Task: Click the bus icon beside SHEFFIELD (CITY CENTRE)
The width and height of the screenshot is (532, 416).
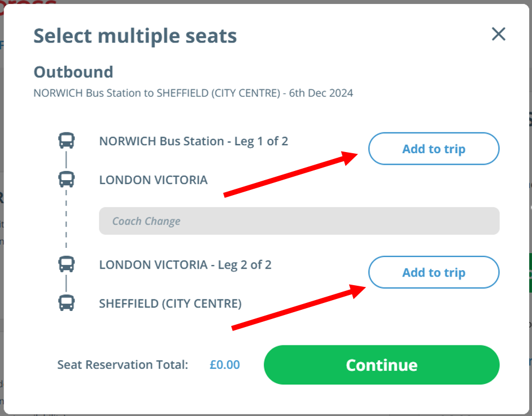Action: point(68,304)
